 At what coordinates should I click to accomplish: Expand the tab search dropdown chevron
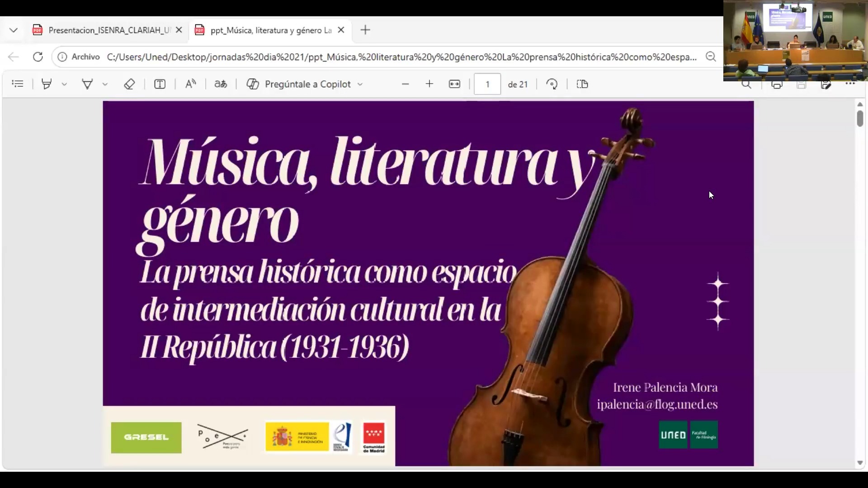pos(14,30)
